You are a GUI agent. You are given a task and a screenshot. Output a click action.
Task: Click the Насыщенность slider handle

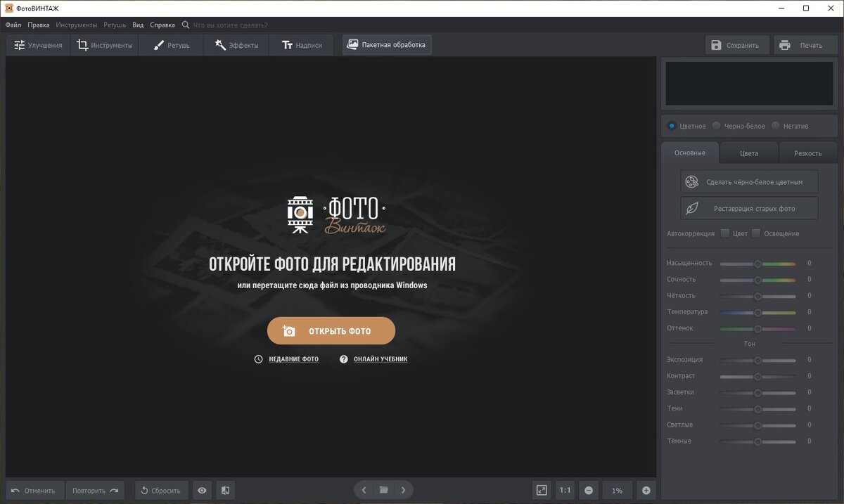758,264
